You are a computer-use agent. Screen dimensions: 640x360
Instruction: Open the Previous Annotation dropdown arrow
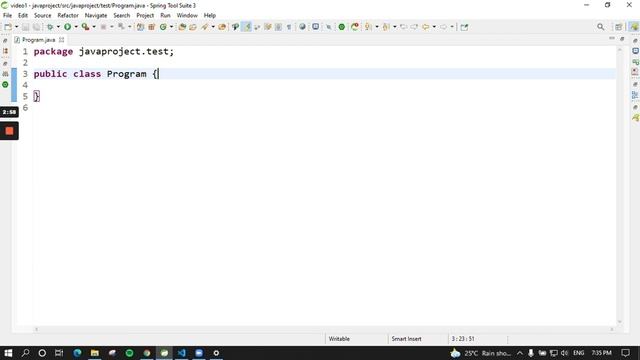395,27
